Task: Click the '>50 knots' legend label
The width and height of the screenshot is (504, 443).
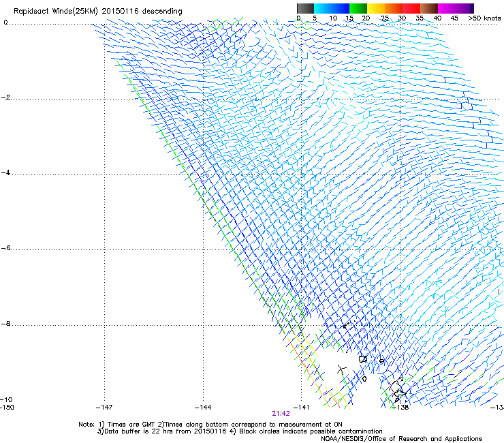Action: click(484, 18)
